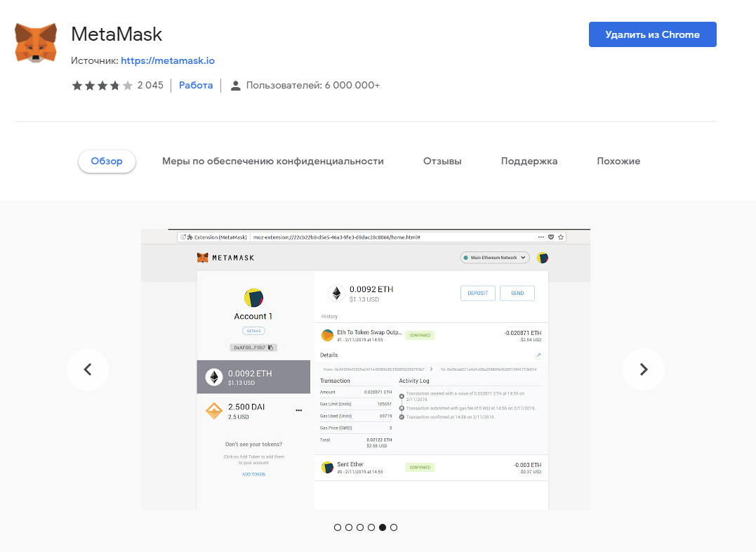This screenshot has height=552, width=756.
Task: Click the pocket shield icon in address bar
Action: click(551, 237)
